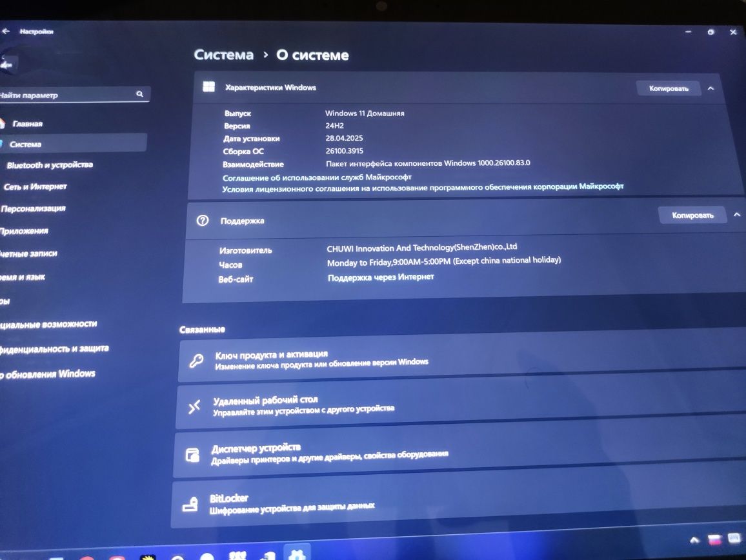Click the Windows logo icon beside Характеристики Windows
Screen dimensions: 746x560
208,86
